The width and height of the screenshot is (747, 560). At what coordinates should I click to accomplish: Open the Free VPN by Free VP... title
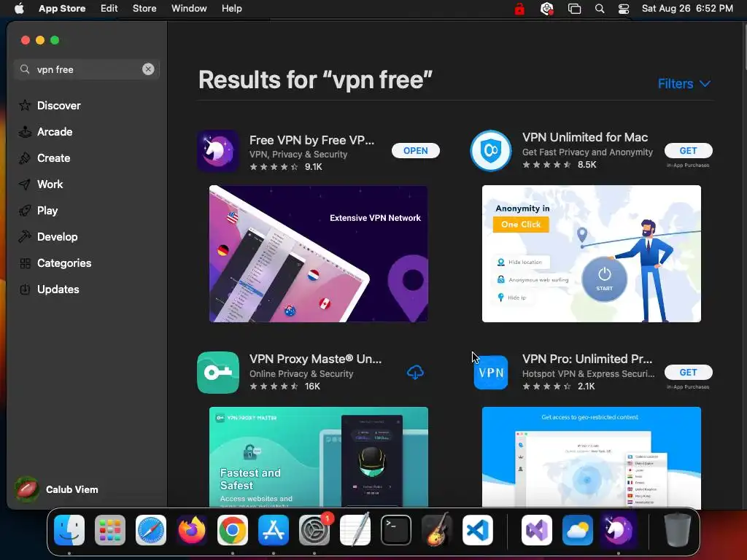click(311, 140)
